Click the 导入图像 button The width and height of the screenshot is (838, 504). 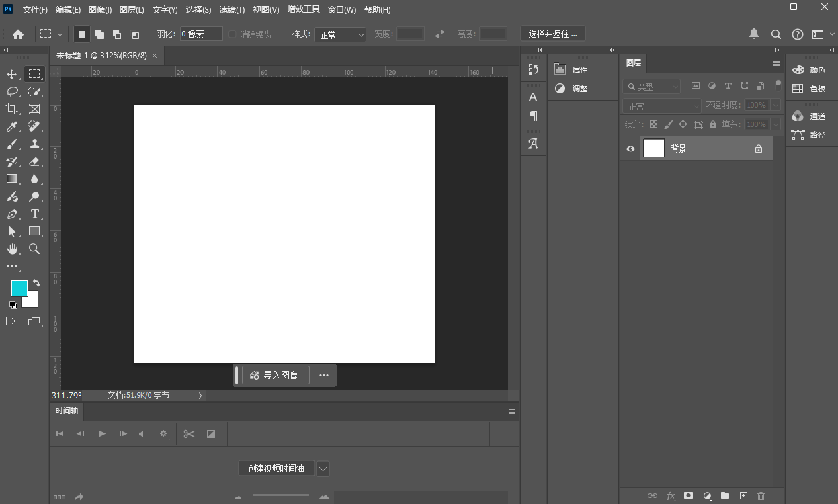(x=275, y=375)
